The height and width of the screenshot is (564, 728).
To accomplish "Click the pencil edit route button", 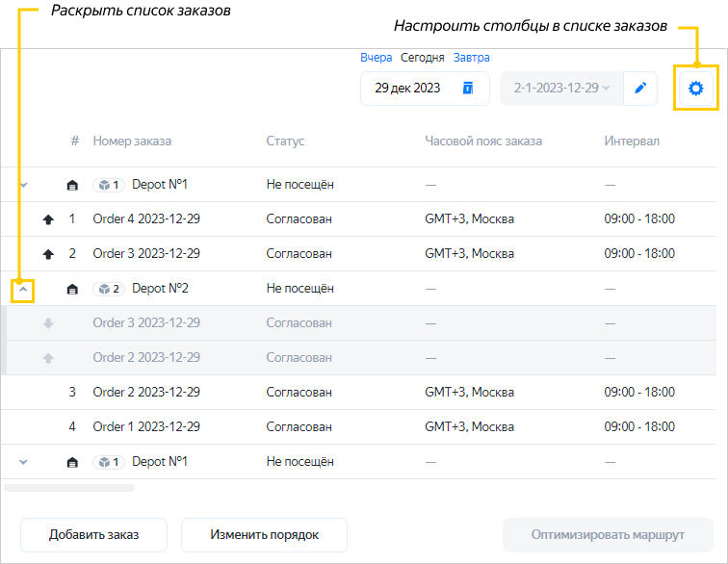I will pyautogui.click(x=640, y=89).
